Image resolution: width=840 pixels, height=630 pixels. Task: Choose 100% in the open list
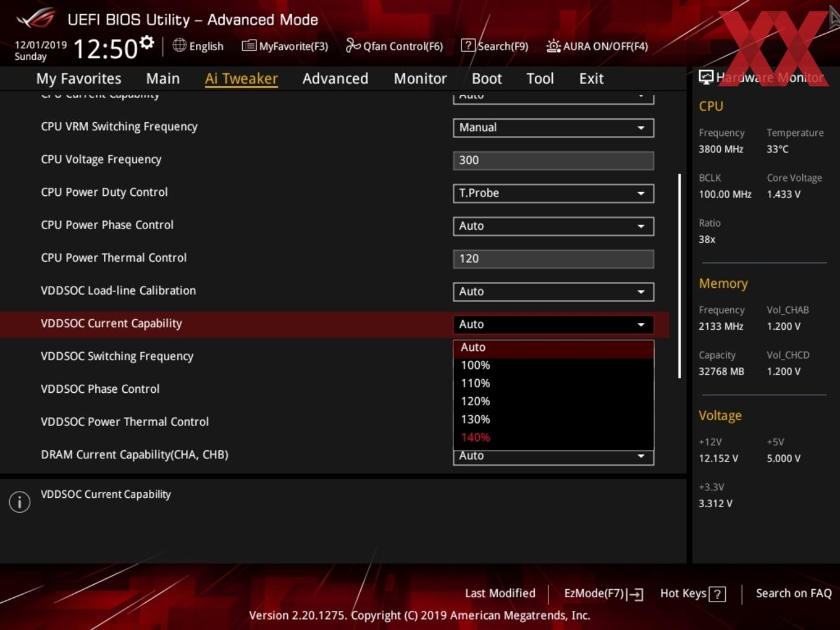click(x=553, y=366)
